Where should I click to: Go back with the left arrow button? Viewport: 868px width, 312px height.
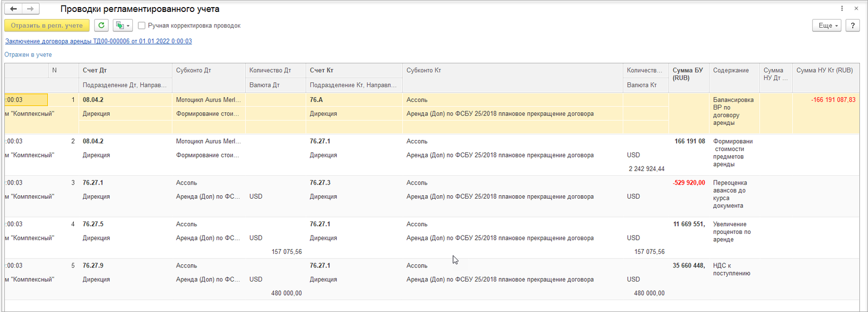click(x=14, y=9)
